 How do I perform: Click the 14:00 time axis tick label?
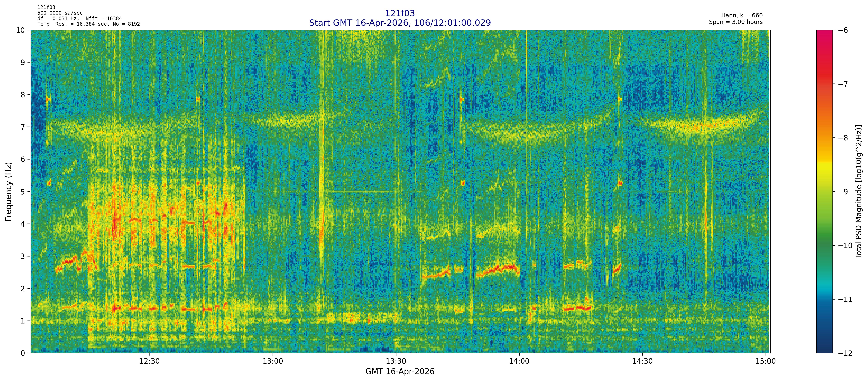pos(519,362)
